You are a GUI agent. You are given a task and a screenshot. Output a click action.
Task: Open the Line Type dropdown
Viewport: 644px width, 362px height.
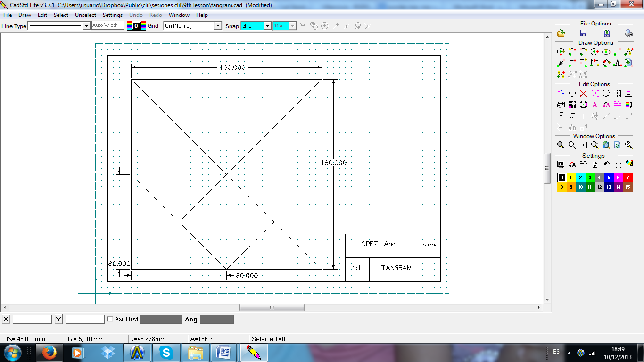pos(59,26)
